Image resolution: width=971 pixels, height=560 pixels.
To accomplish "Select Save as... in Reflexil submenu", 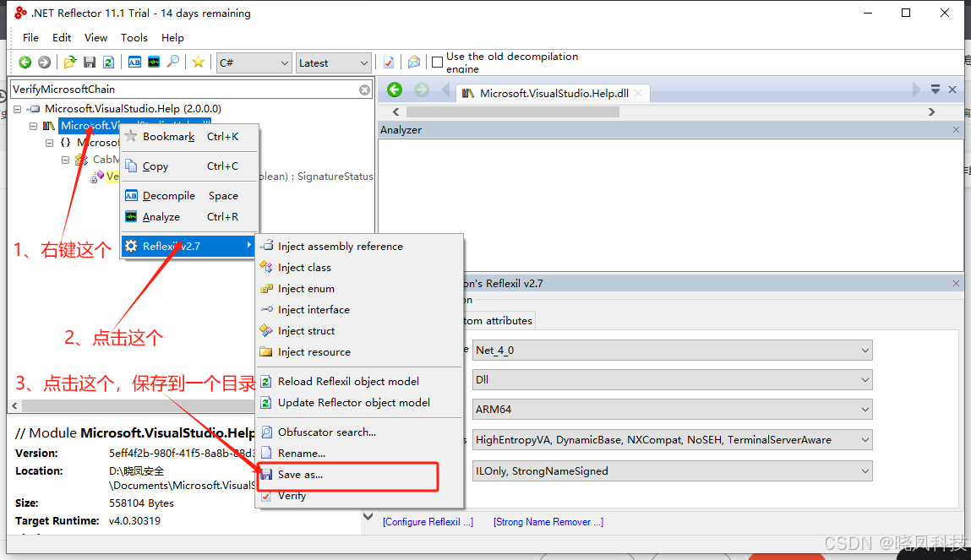I will [x=359, y=475].
